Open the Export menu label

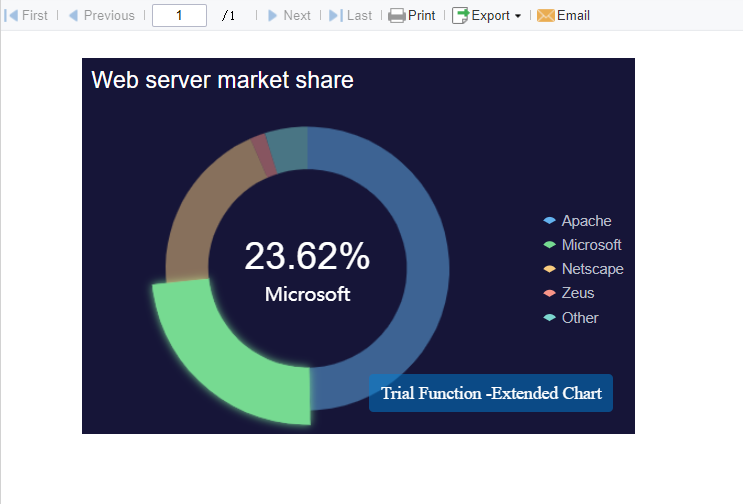pyautogui.click(x=490, y=16)
